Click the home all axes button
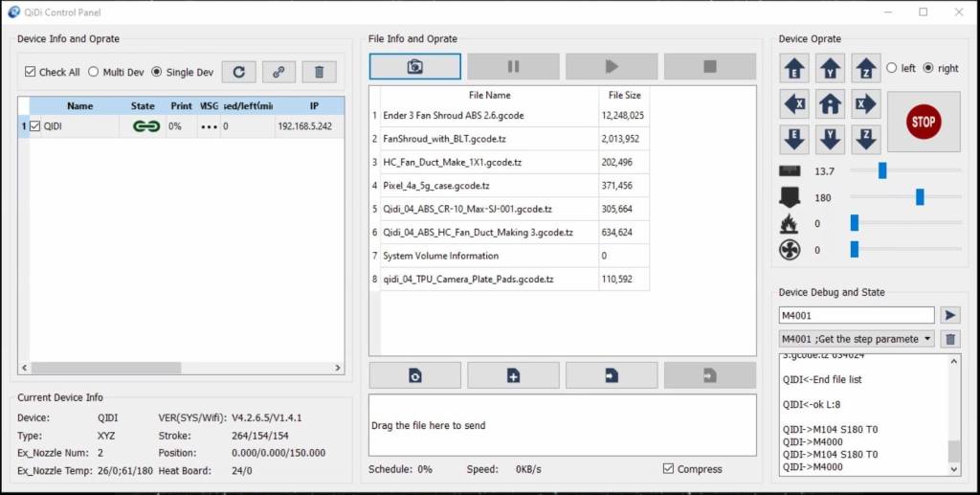Image resolution: width=980 pixels, height=495 pixels. [830, 103]
